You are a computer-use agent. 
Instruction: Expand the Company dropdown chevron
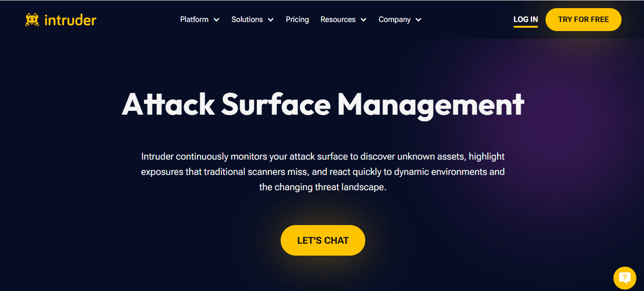tap(418, 20)
